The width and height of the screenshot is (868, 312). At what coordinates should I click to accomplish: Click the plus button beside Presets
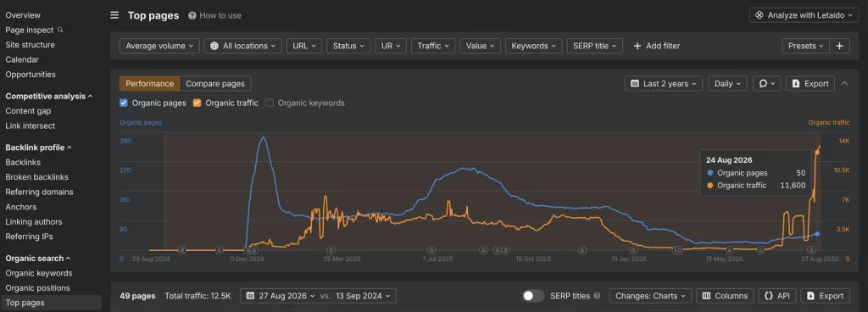coord(839,46)
